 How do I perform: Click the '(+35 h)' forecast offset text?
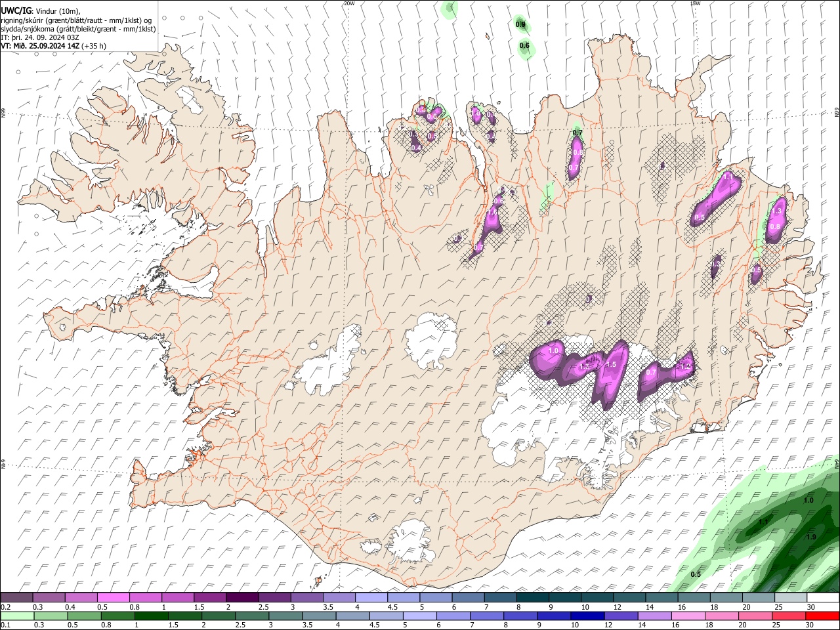tap(94, 46)
